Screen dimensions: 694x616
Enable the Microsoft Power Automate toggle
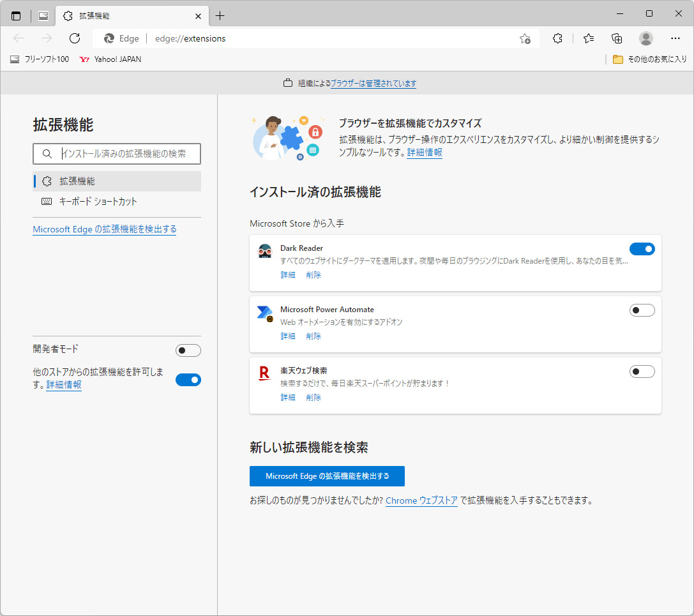(x=642, y=310)
